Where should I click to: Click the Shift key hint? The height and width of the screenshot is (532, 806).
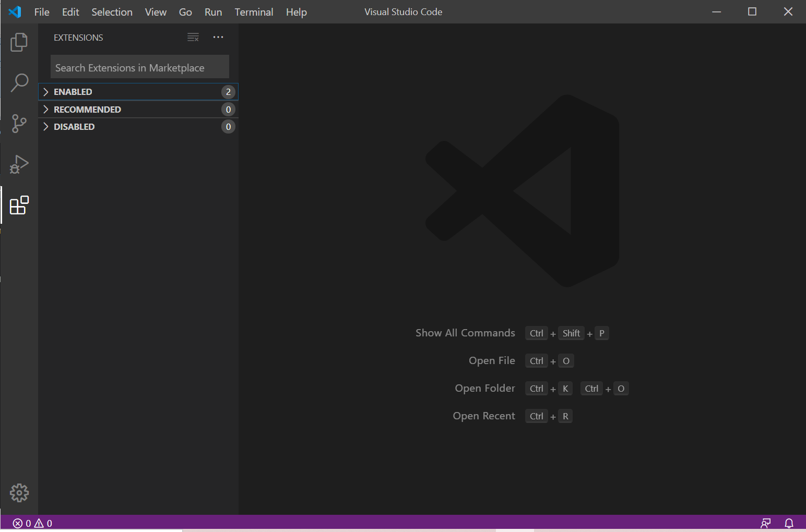(x=571, y=333)
